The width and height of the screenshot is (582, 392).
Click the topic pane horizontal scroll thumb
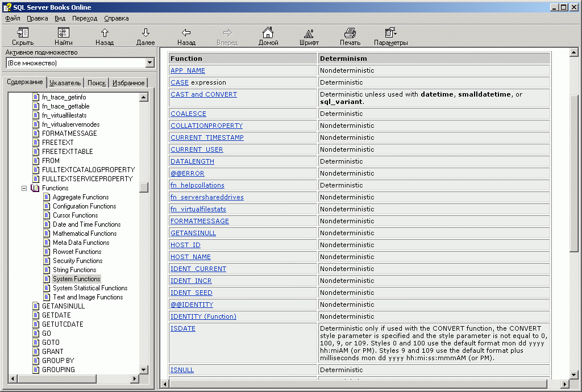pos(358,384)
